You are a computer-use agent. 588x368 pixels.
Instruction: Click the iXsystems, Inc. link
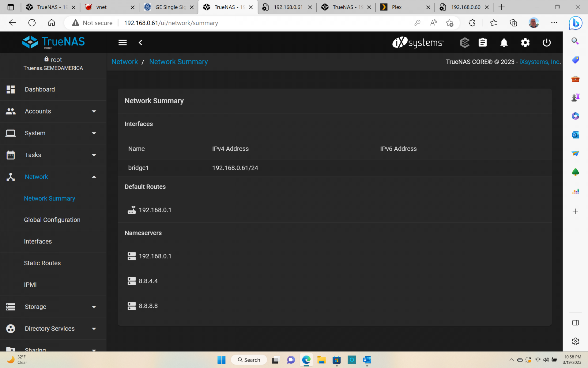pos(539,62)
